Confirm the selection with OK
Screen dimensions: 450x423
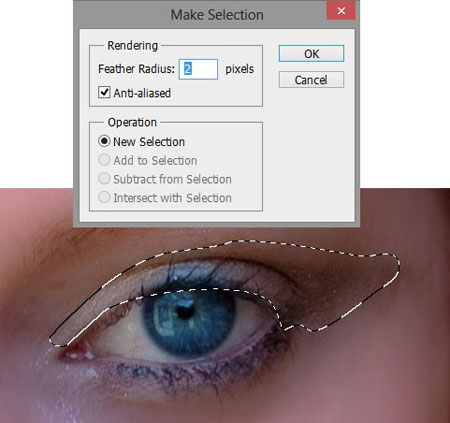pos(311,54)
